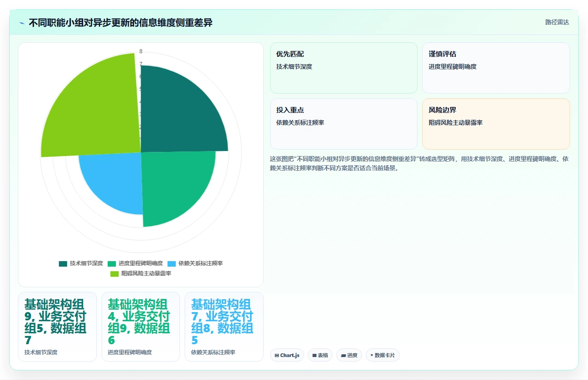Toggle 进度里程碑明确度 legend entry

(135, 263)
